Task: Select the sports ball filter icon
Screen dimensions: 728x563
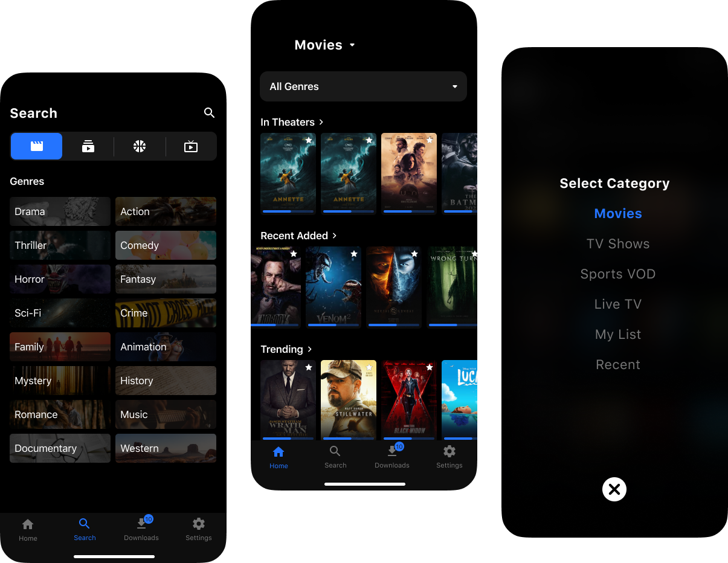Action: pyautogui.click(x=140, y=146)
